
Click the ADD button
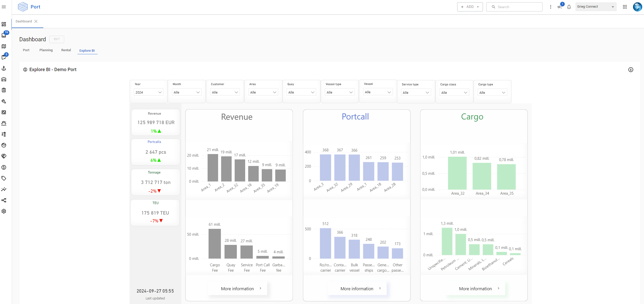point(470,7)
